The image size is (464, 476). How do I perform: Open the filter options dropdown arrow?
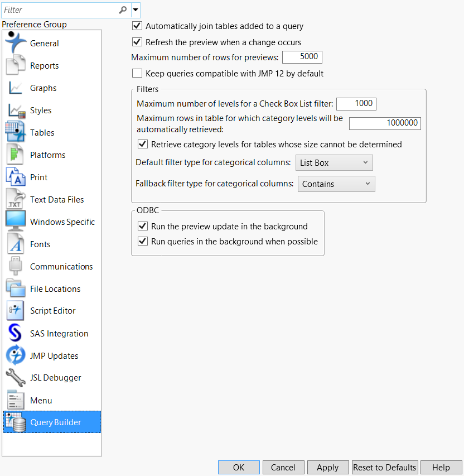(136, 10)
